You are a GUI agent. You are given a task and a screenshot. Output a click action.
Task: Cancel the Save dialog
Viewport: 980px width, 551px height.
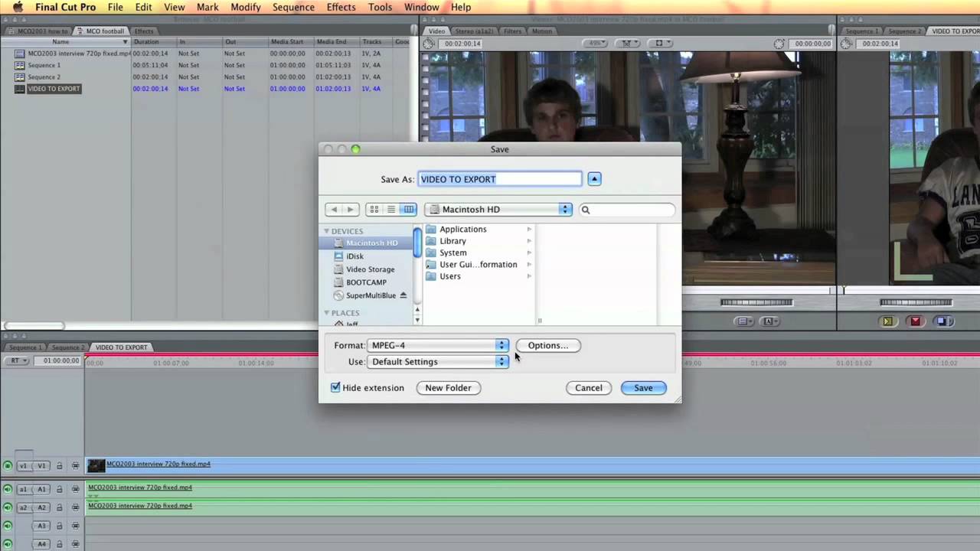pyautogui.click(x=589, y=388)
